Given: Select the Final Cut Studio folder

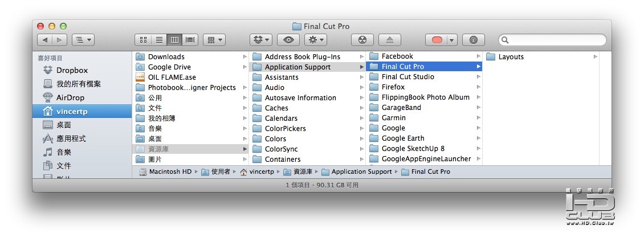Looking at the screenshot, I should pyautogui.click(x=424, y=77).
